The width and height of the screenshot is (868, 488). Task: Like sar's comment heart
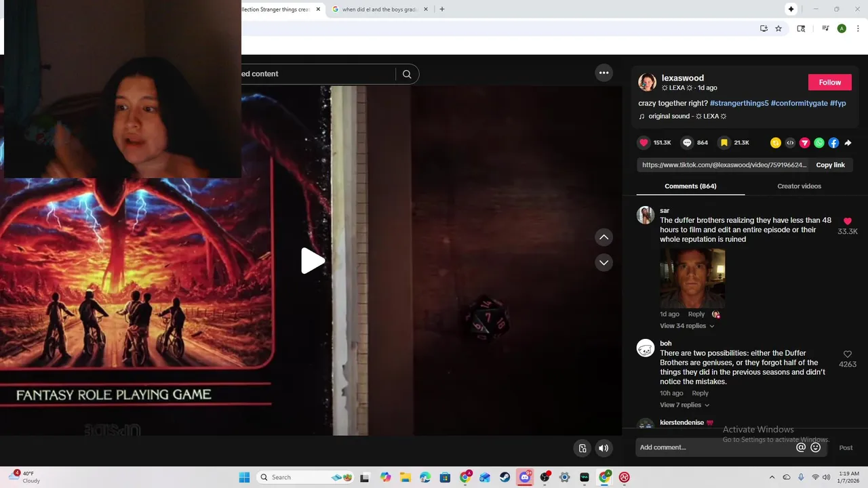coord(848,221)
